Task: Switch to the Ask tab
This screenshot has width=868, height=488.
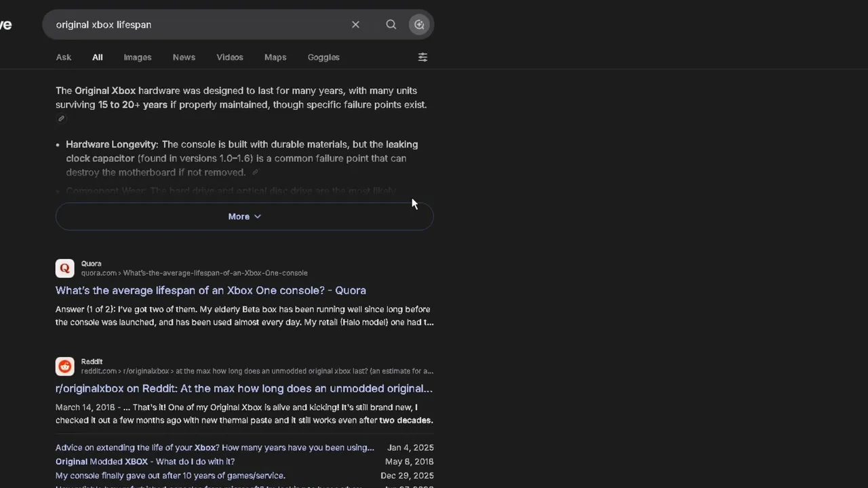Action: 64,57
